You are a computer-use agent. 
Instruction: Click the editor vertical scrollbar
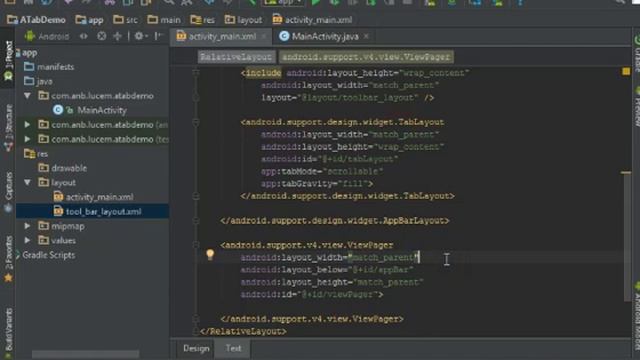coord(627,237)
